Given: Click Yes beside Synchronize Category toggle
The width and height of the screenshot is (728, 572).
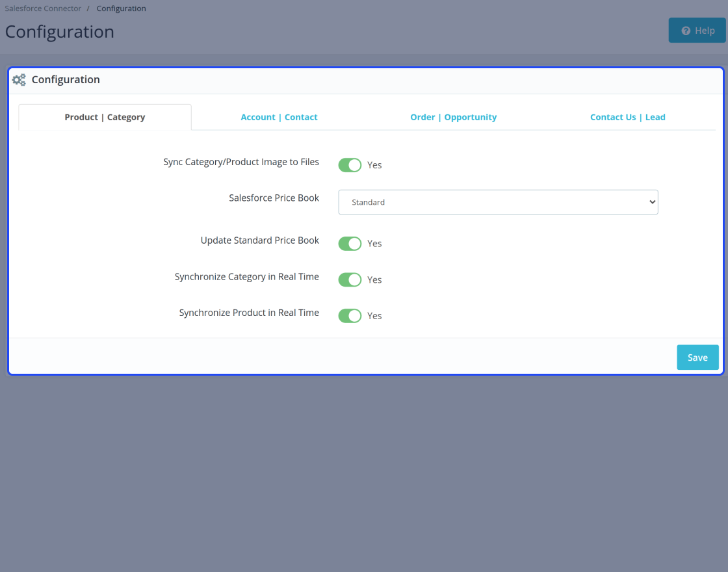Looking at the screenshot, I should click(x=374, y=279).
